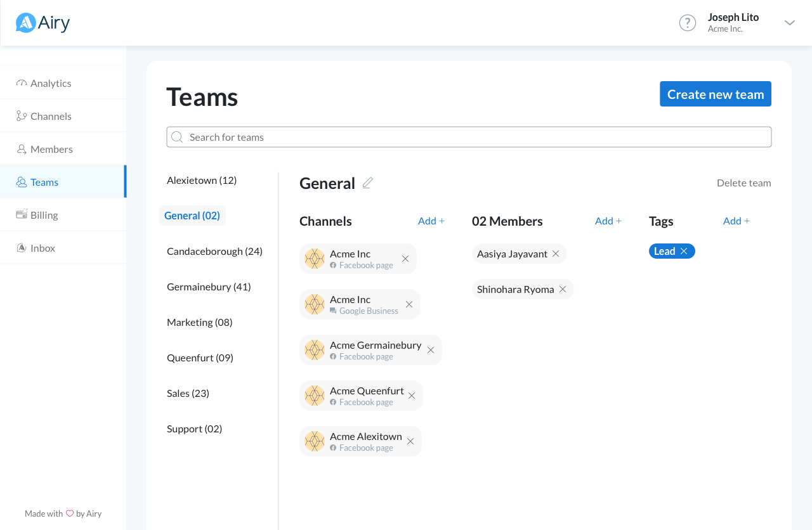Click the Delete team link

(743, 183)
